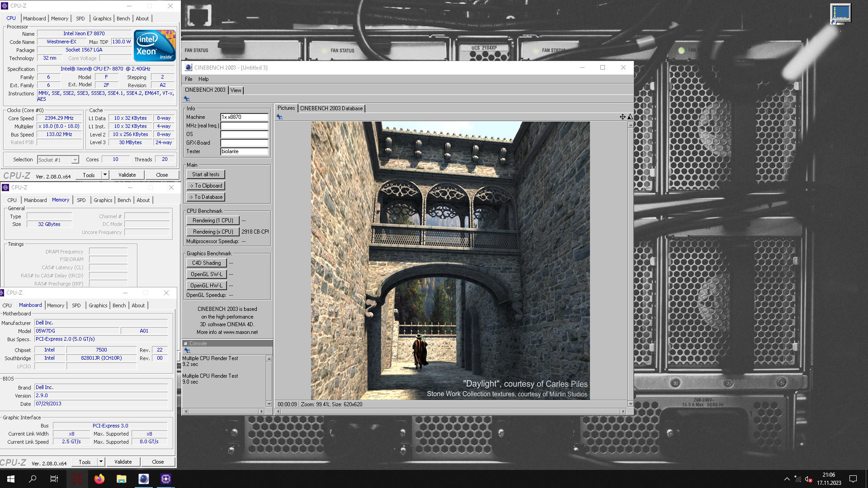The height and width of the screenshot is (488, 868).
Task: Click the red atom app icon on taskbar
Action: 77,479
